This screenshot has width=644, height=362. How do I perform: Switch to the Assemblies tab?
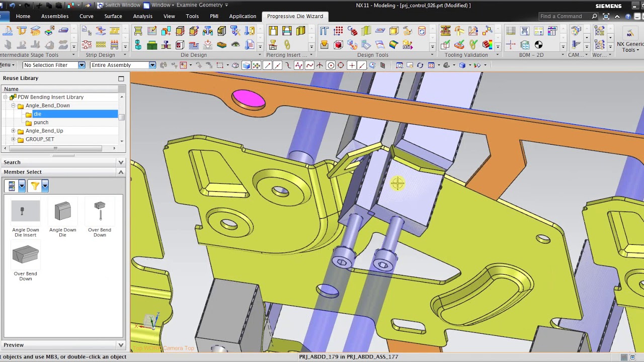click(x=55, y=16)
